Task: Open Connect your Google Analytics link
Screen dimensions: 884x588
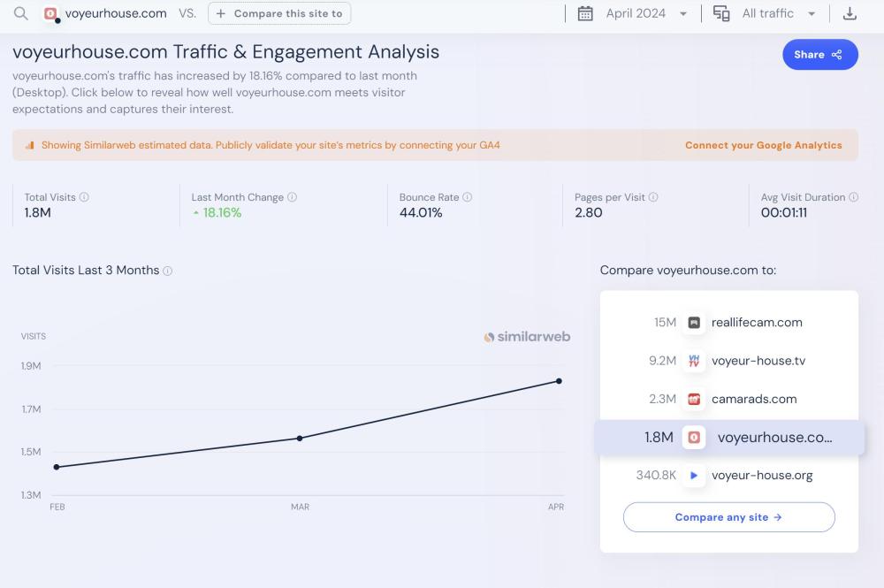Action: pos(763,145)
